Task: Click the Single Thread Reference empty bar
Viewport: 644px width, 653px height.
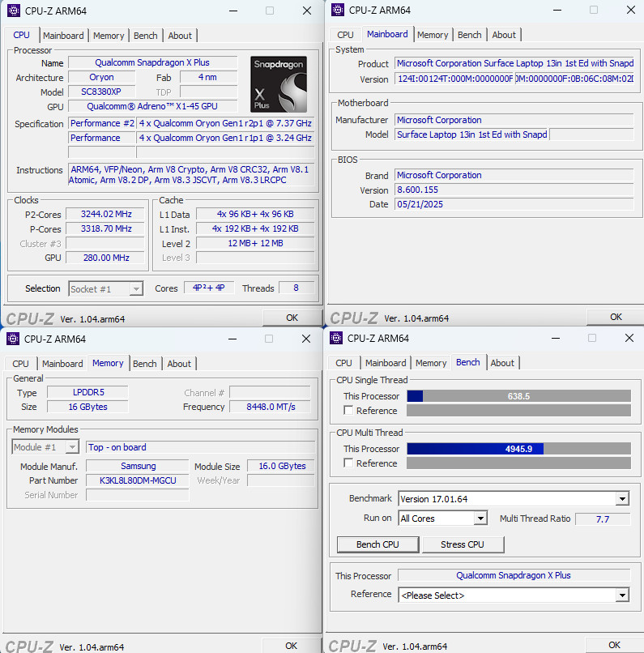Action: point(518,410)
